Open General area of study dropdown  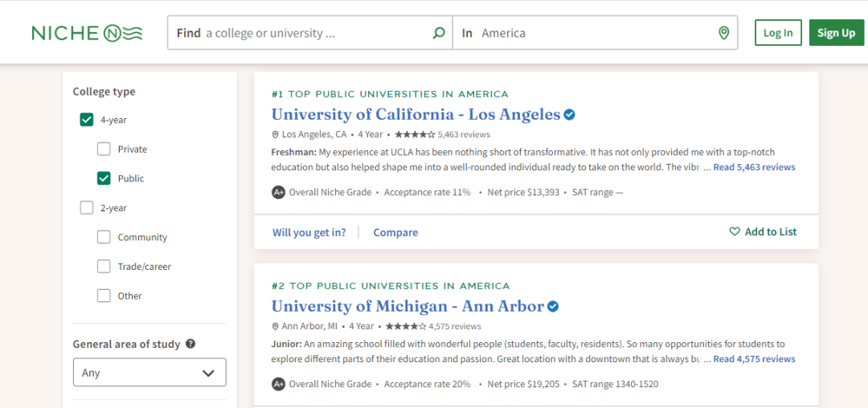pyautogui.click(x=149, y=372)
